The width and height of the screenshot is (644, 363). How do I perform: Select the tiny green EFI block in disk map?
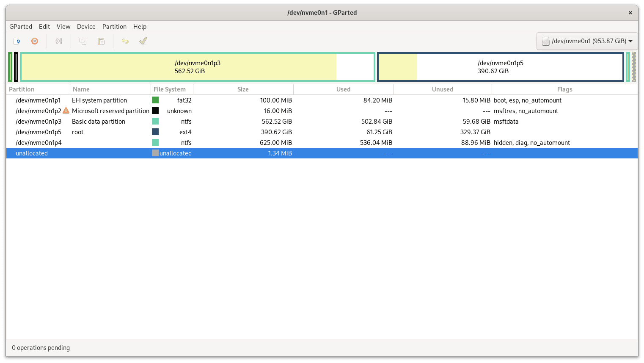click(10, 67)
